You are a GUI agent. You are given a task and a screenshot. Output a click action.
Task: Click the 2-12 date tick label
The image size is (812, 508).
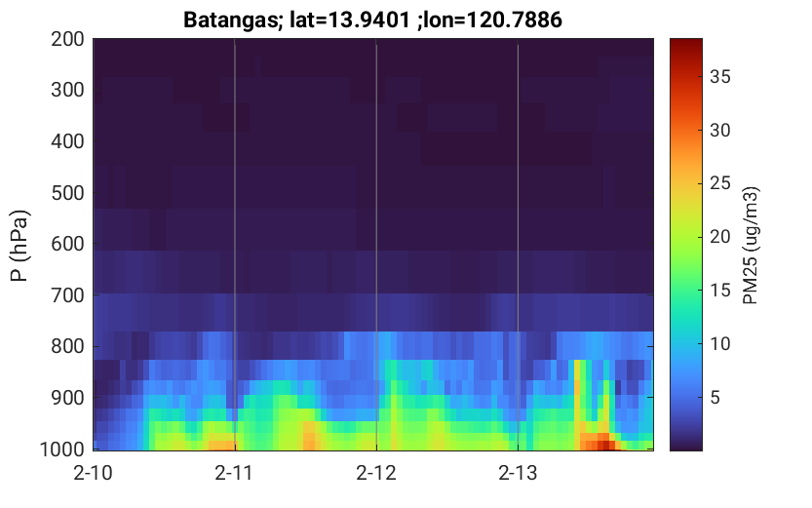(x=376, y=473)
